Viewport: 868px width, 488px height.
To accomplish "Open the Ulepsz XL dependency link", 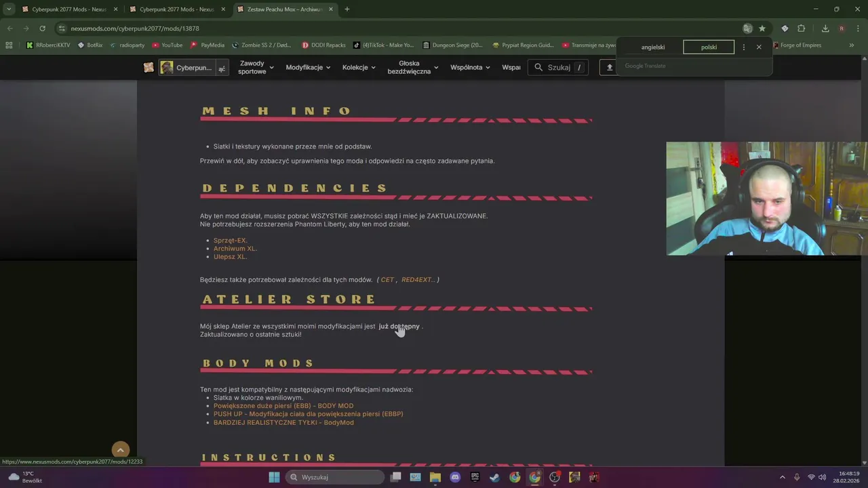I will (230, 257).
